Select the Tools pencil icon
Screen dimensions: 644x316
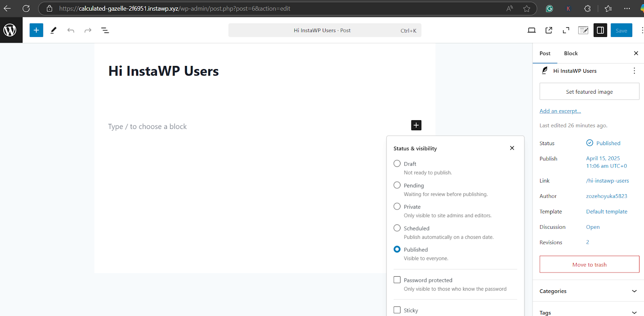pos(54,30)
